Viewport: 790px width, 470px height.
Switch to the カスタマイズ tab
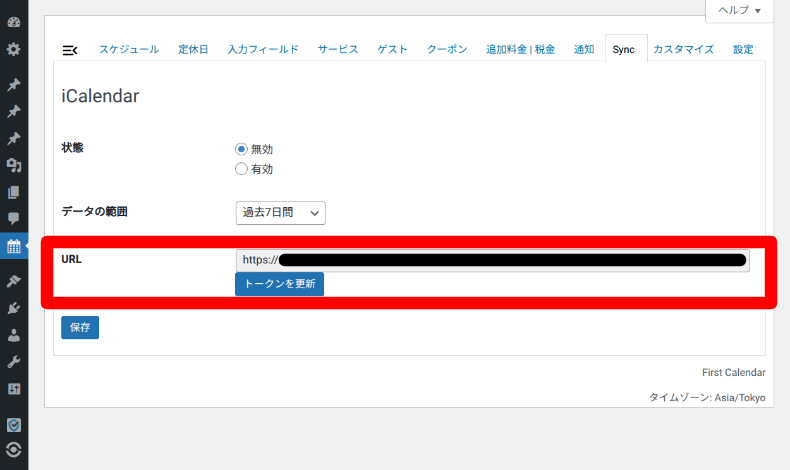(684, 49)
